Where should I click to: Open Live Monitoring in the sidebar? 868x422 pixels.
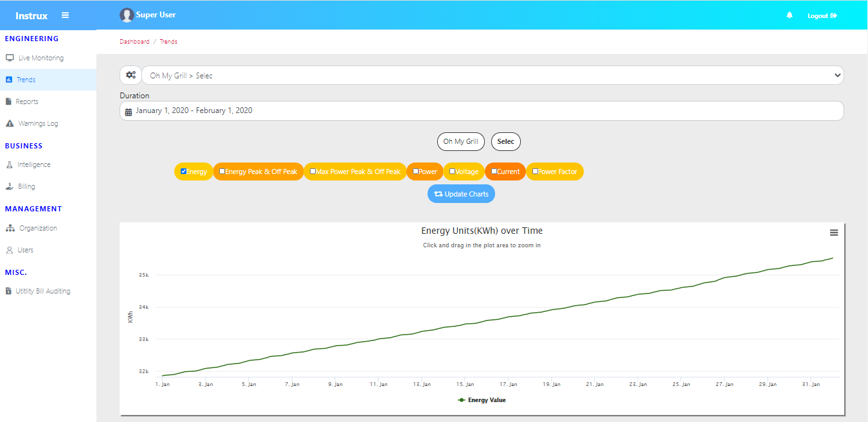(x=41, y=58)
